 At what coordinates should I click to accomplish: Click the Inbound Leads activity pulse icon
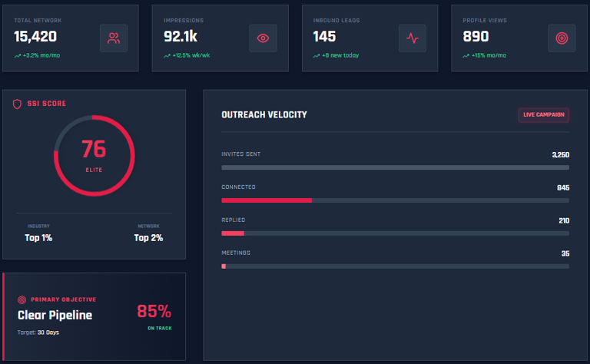pyautogui.click(x=413, y=38)
